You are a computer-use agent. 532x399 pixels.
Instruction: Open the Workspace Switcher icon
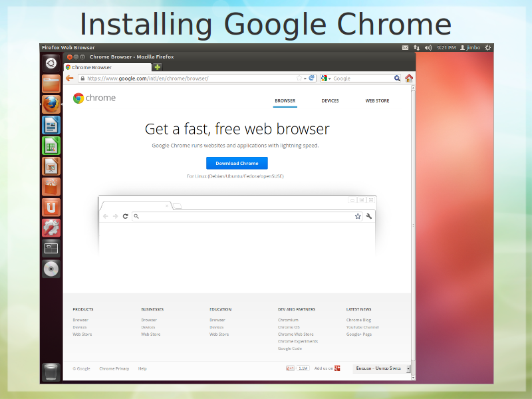point(51,249)
